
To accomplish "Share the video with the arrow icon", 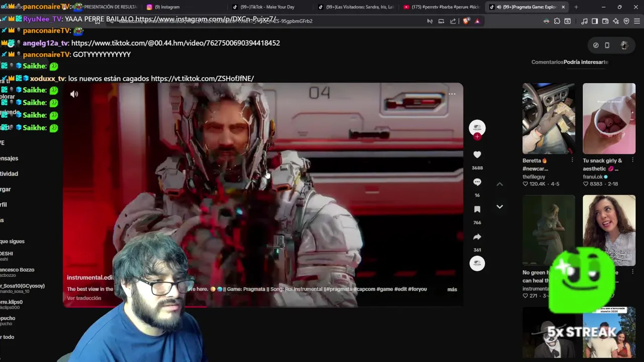I will pyautogui.click(x=477, y=236).
